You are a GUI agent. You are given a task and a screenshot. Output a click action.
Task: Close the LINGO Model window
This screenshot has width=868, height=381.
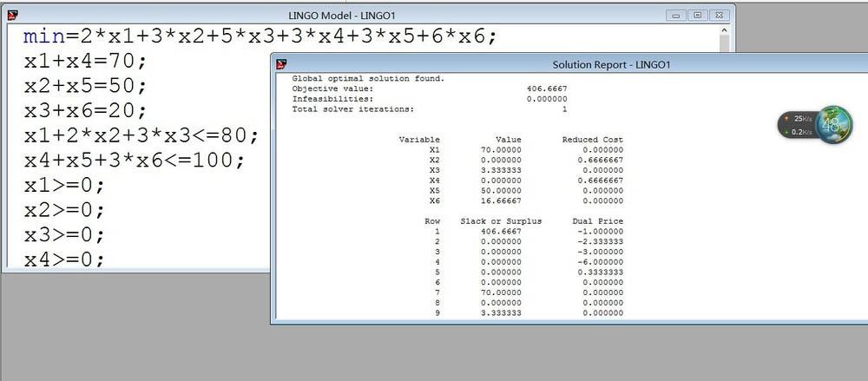[719, 15]
